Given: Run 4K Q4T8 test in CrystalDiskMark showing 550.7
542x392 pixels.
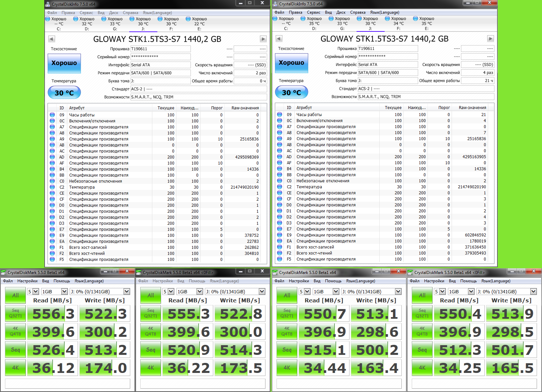Looking at the screenshot, I should click(287, 331).
